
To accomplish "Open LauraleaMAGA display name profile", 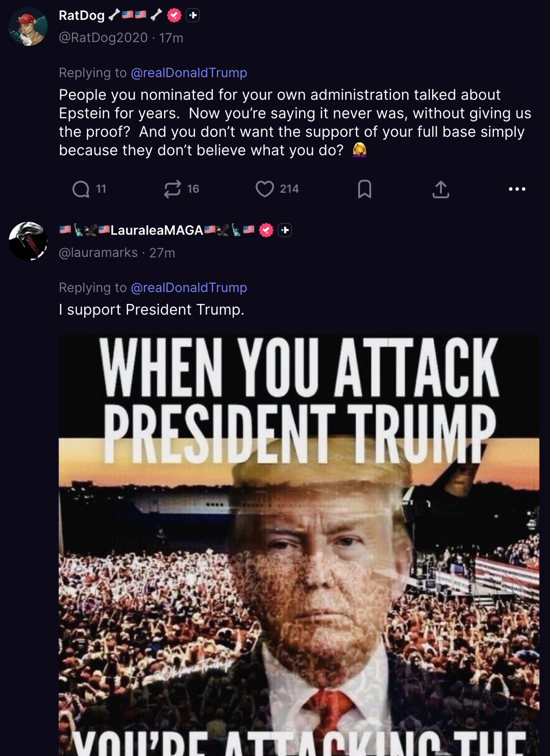I will pos(157,230).
